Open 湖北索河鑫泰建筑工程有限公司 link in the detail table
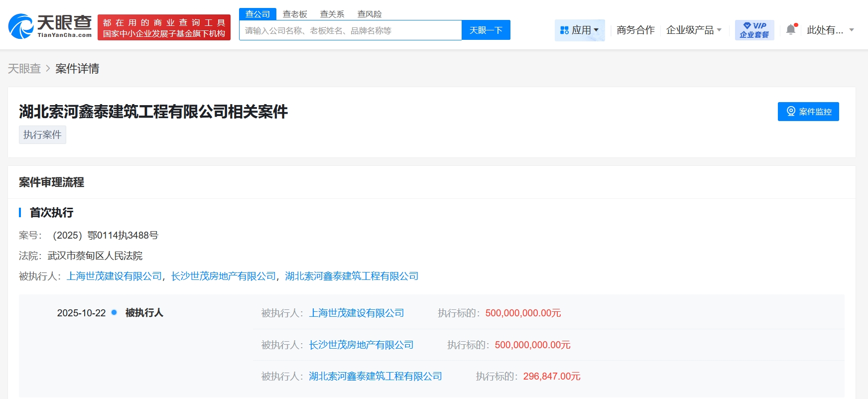 click(x=375, y=376)
